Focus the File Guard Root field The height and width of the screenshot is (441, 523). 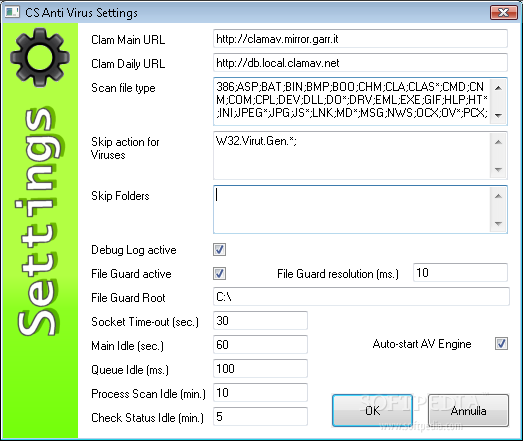[x=361, y=297]
